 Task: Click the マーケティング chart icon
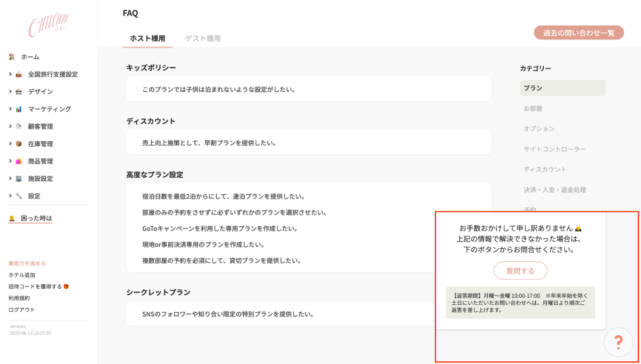(x=19, y=109)
